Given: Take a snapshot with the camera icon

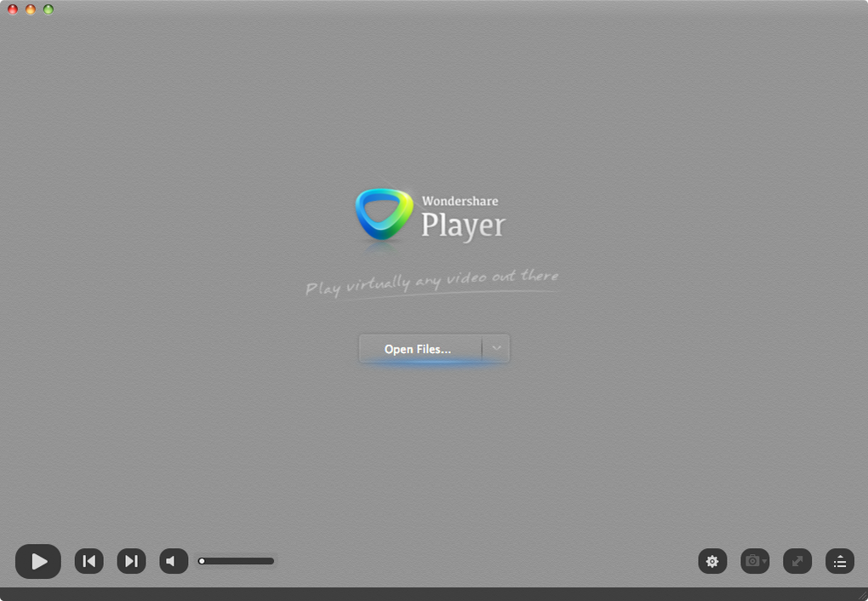Looking at the screenshot, I should point(752,561).
